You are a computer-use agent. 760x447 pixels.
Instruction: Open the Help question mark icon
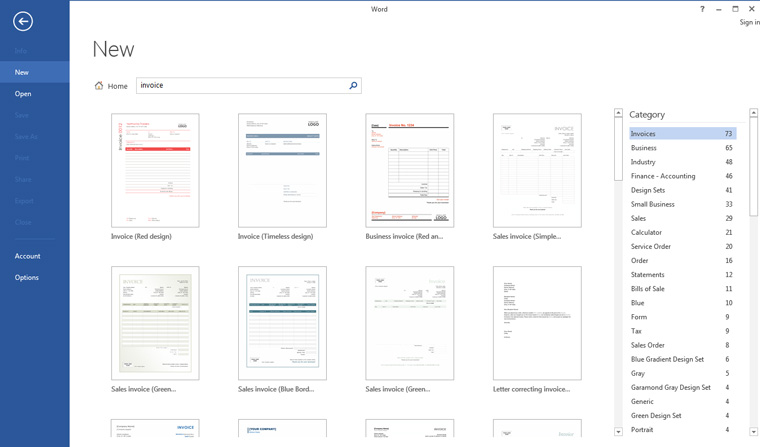tap(702, 9)
